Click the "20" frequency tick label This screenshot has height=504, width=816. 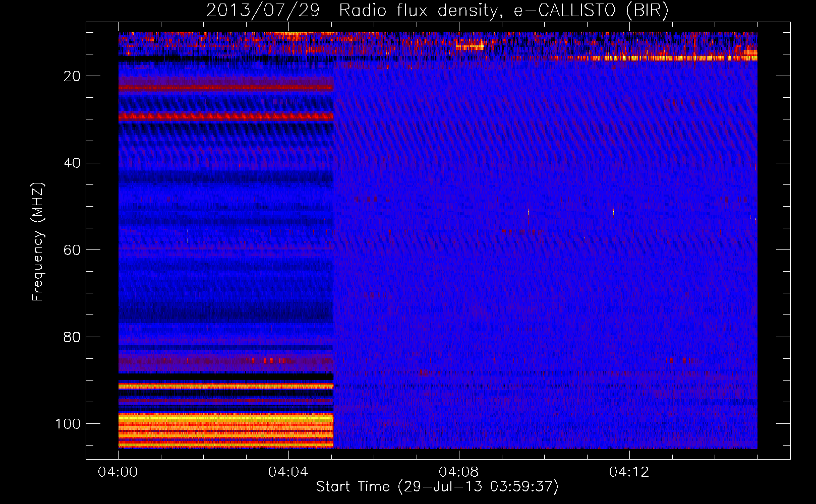pyautogui.click(x=72, y=76)
